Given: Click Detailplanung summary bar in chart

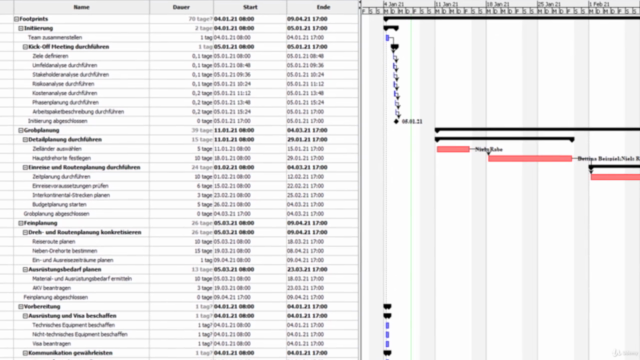Looking at the screenshot, I should pyautogui.click(x=504, y=140).
